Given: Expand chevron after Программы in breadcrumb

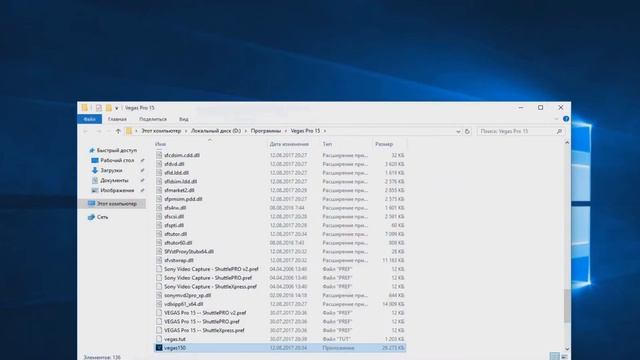Looking at the screenshot, I should (286, 131).
